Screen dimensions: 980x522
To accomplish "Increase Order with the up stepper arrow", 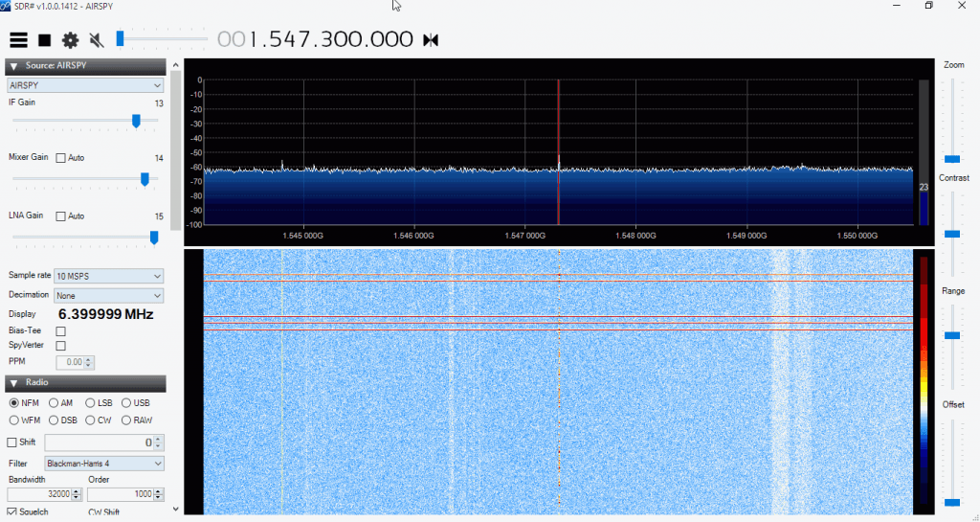I will point(159,491).
